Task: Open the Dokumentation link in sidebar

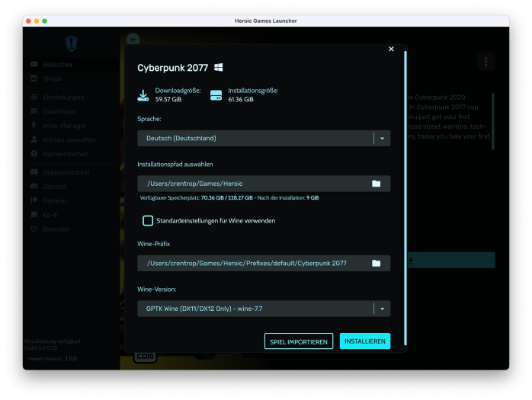Action: pos(71,172)
